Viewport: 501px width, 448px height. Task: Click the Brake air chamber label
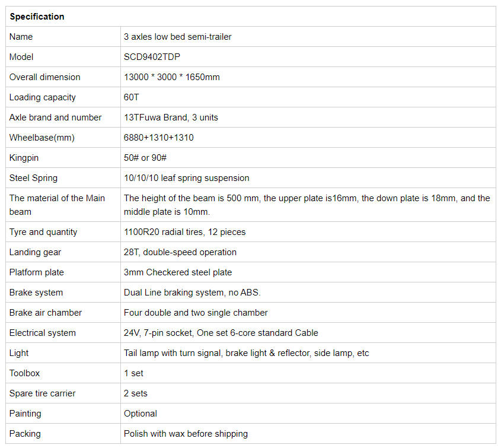coord(46,313)
